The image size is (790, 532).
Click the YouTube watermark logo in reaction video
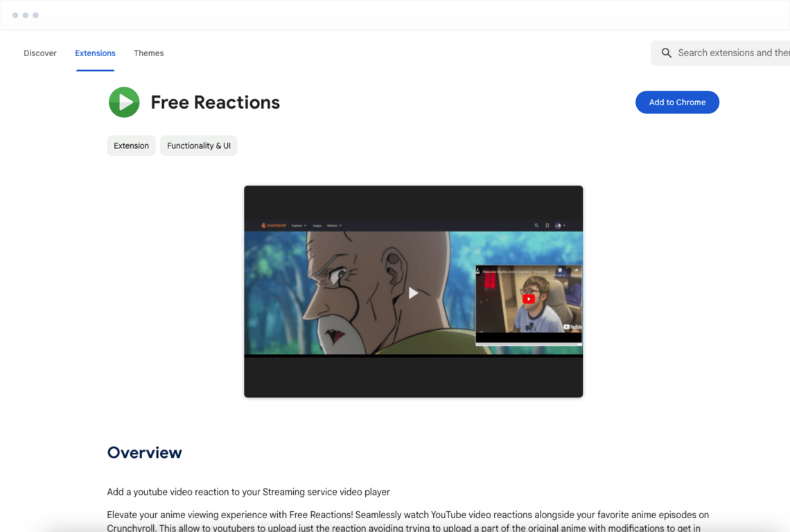tap(572, 326)
